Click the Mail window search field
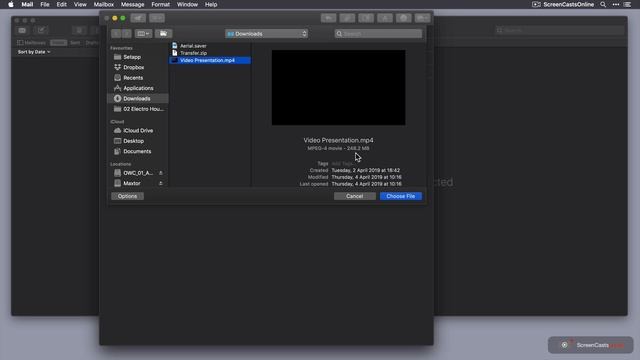640x360 pixels. tap(559, 30)
